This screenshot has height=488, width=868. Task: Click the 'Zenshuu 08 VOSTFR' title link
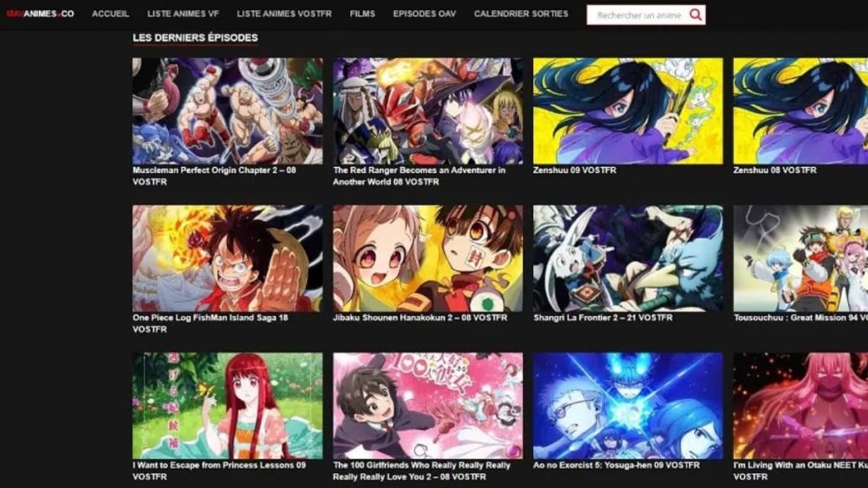(775, 170)
